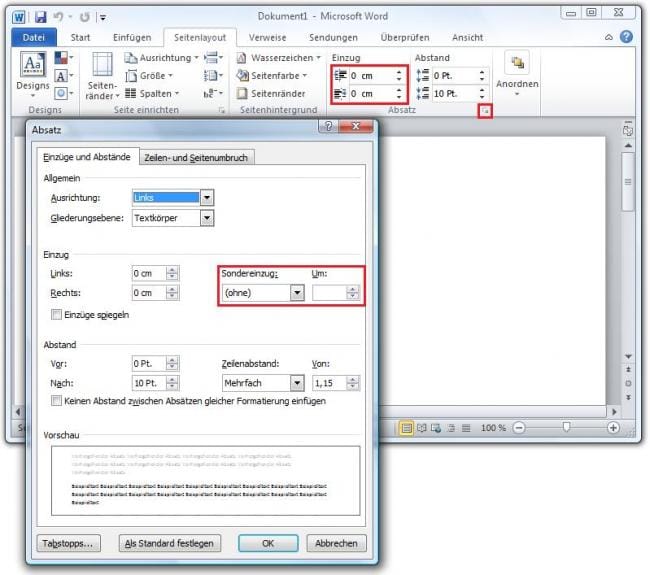Open the Customize Quick Access Toolbar arrow

(102, 17)
